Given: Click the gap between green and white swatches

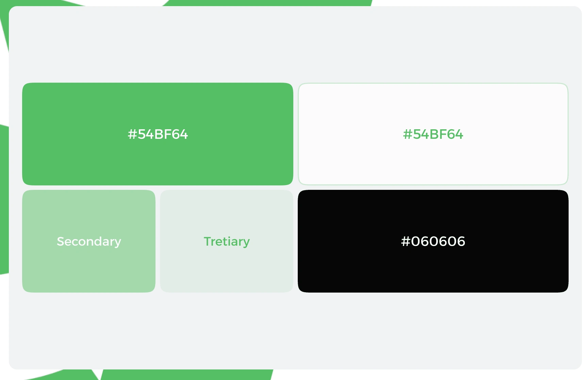Looking at the screenshot, I should pyautogui.click(x=295, y=134).
